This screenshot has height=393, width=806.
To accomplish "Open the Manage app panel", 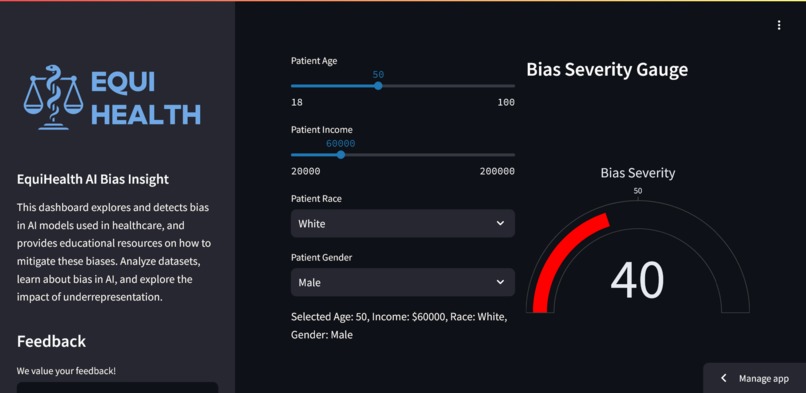I will click(x=755, y=378).
